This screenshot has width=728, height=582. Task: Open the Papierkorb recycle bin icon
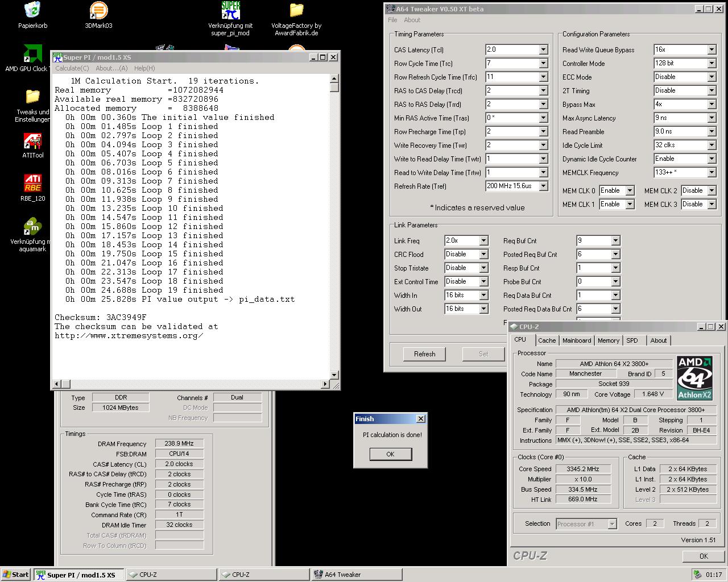pyautogui.click(x=32, y=10)
